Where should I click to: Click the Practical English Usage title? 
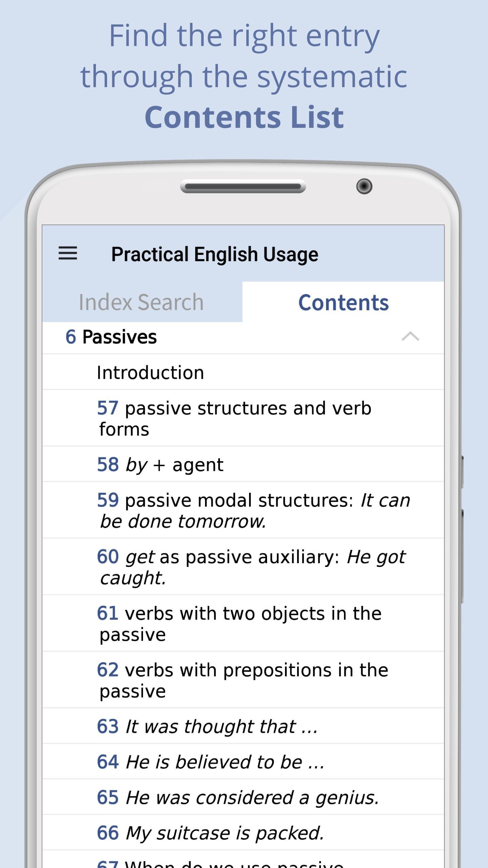pyautogui.click(x=215, y=254)
